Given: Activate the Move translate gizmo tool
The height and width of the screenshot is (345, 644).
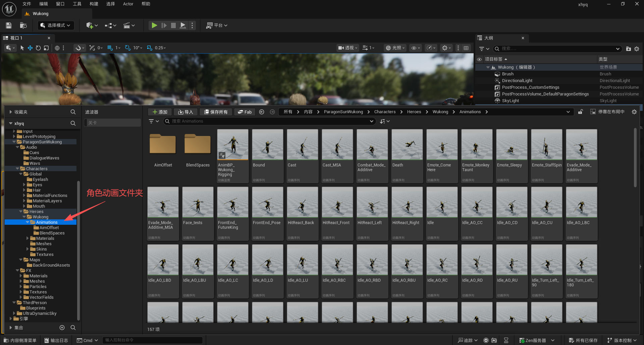Looking at the screenshot, I should (30, 48).
